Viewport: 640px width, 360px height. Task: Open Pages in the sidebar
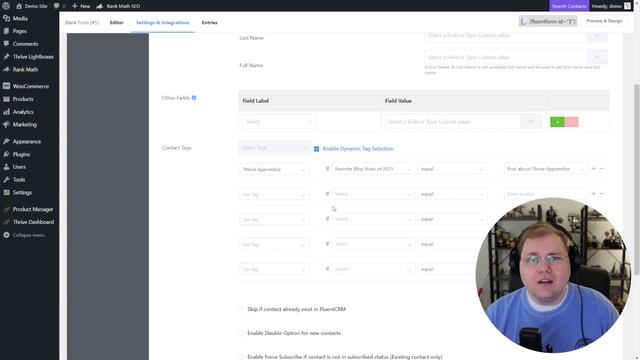pyautogui.click(x=20, y=31)
